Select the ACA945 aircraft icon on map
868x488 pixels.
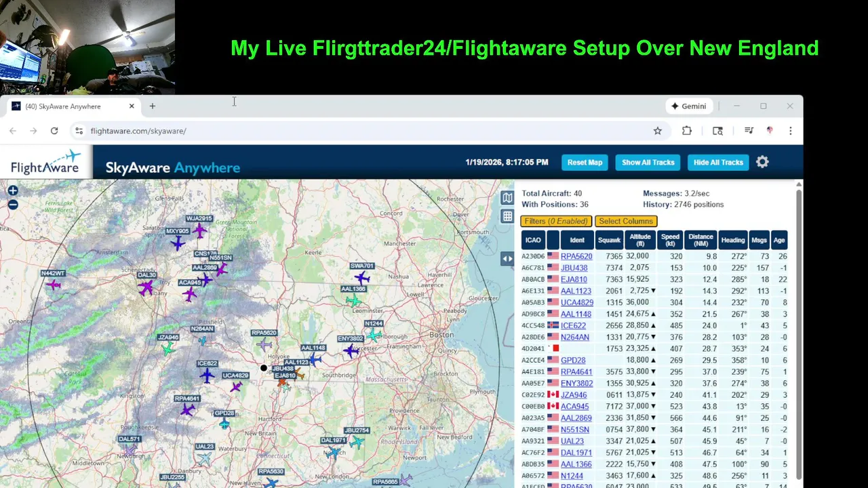(x=190, y=294)
